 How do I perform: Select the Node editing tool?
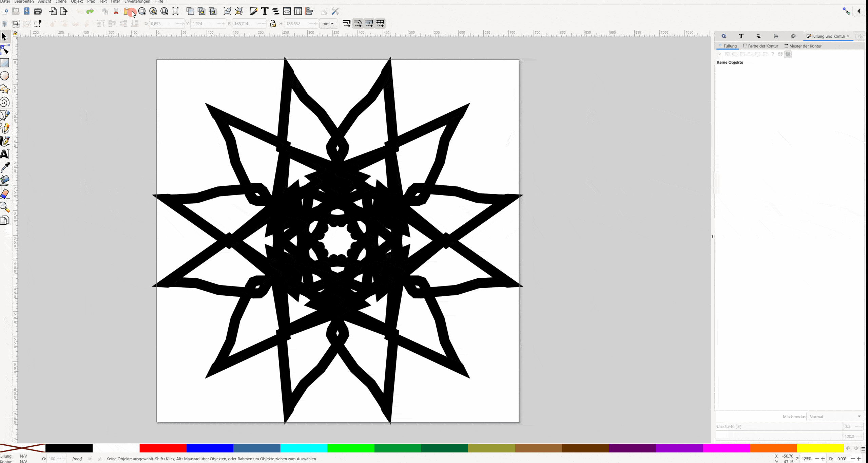click(x=5, y=50)
